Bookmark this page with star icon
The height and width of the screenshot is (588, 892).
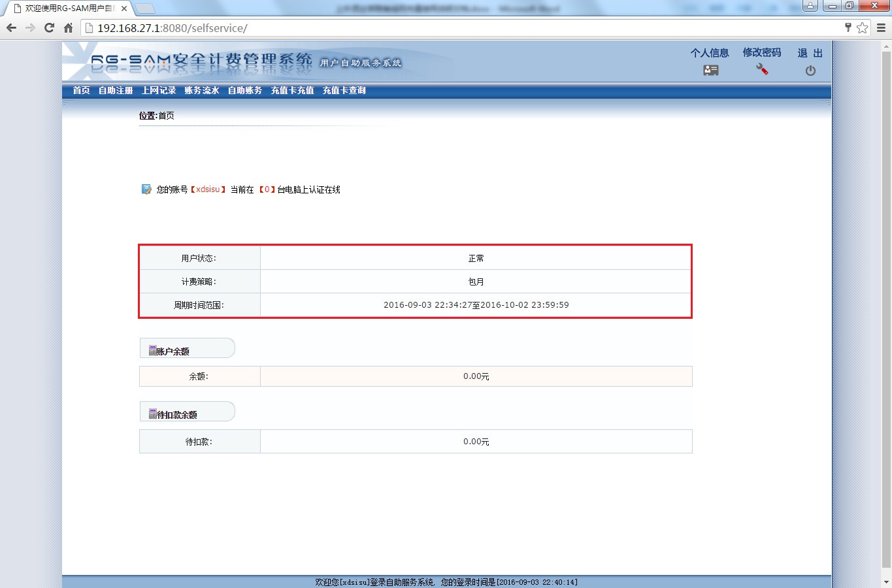[x=862, y=28]
